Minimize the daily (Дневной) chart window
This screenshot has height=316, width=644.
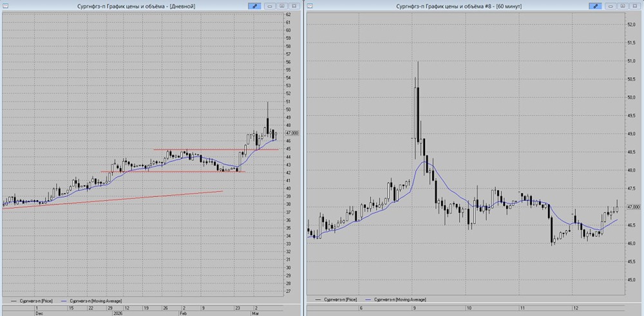coord(270,6)
